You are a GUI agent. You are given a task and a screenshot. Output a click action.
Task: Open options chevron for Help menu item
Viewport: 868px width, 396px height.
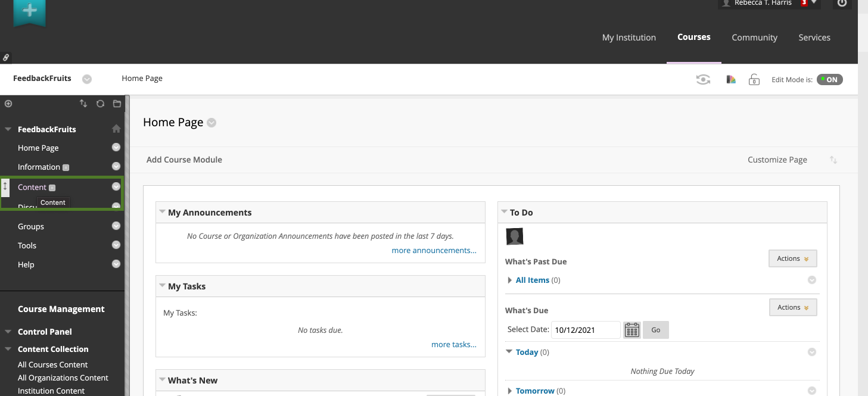[x=116, y=264]
